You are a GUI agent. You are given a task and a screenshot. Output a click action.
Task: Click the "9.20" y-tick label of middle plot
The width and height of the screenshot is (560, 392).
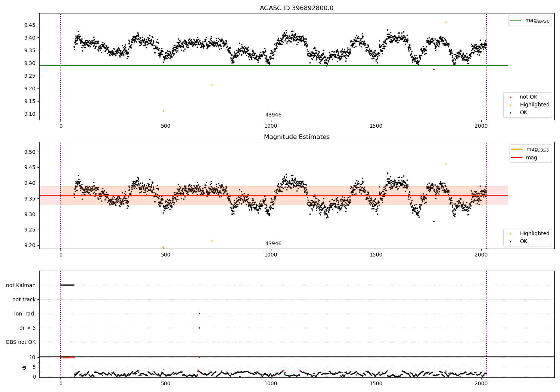[x=29, y=245]
